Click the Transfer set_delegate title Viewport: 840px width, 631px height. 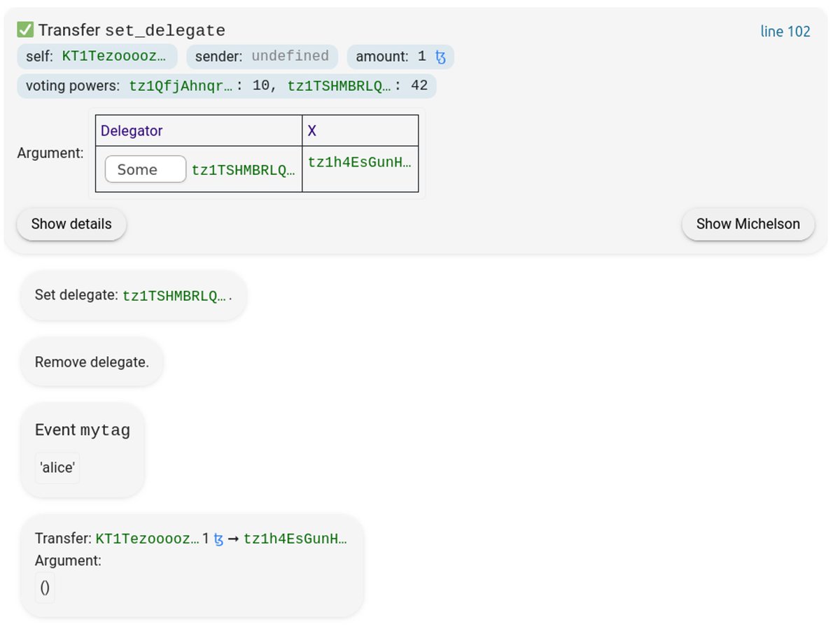pos(132,31)
